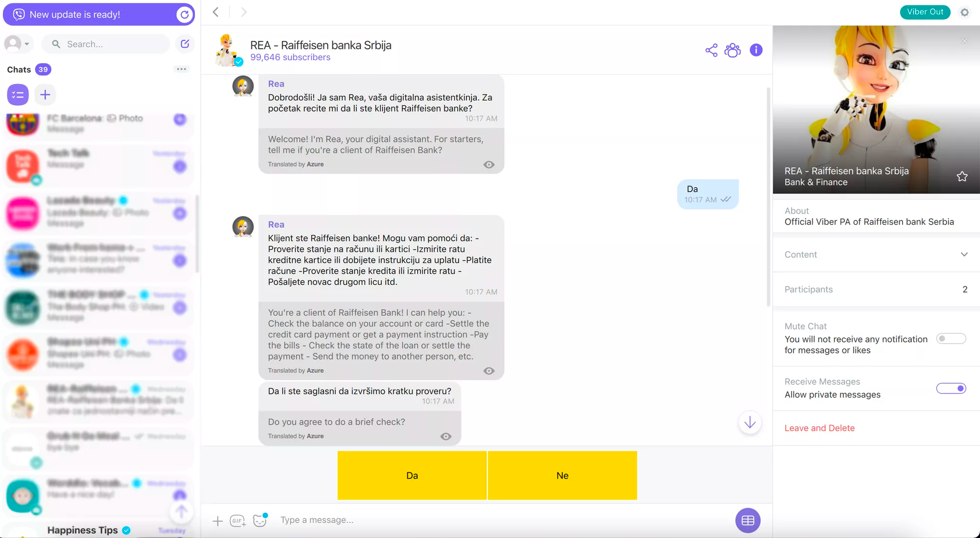Click the Viber settings gear icon

coord(965,13)
